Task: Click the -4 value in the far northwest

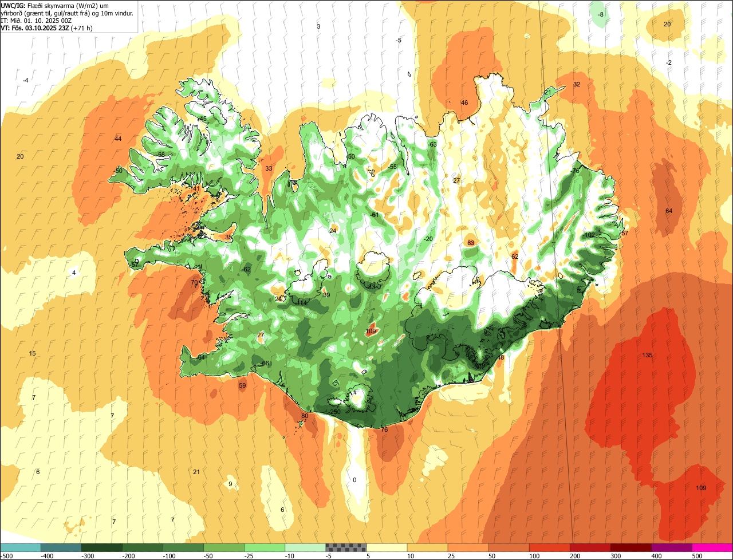Action: pyautogui.click(x=25, y=80)
